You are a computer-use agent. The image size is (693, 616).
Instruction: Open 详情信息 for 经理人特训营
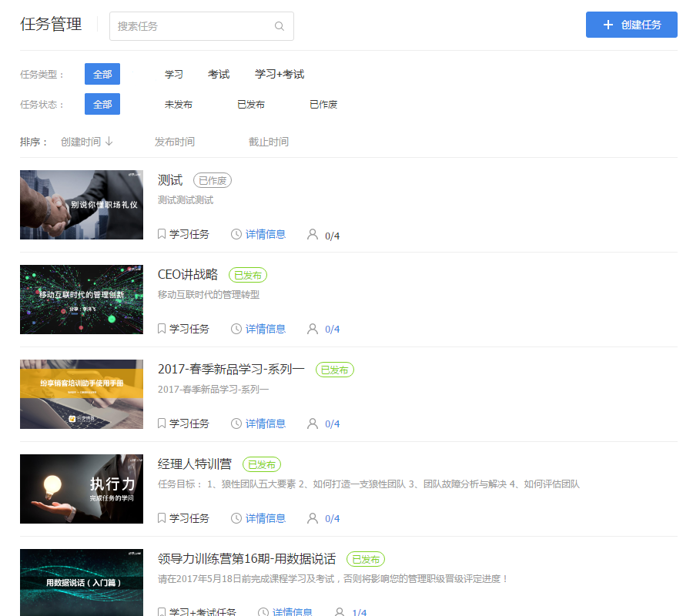click(266, 518)
